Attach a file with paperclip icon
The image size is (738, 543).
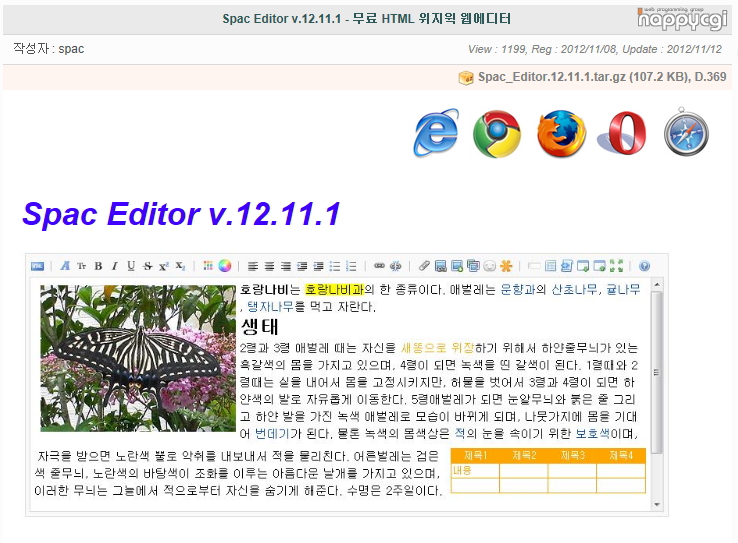tap(424, 266)
